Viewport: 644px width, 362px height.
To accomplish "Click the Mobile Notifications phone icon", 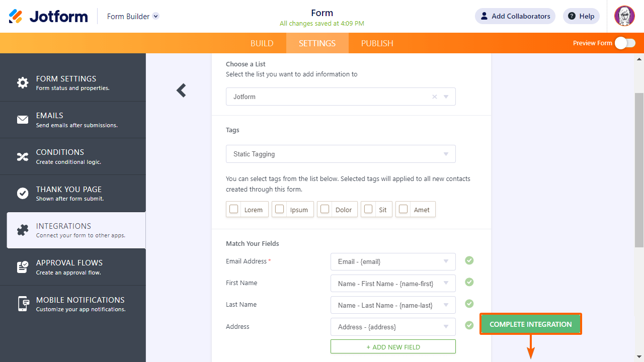I will point(23,304).
